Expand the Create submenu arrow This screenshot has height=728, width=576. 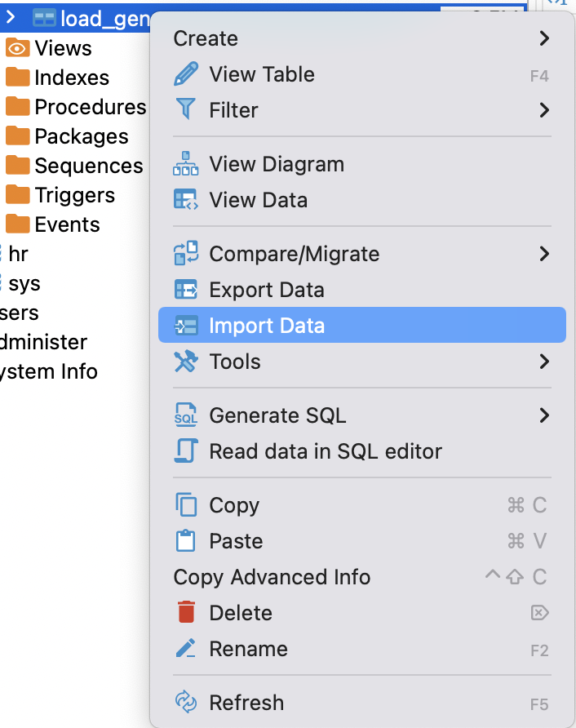[x=544, y=38]
